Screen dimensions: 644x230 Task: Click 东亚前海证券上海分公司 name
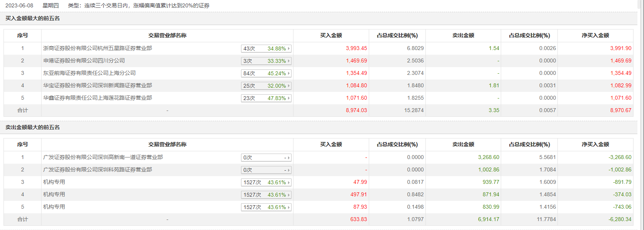point(89,73)
